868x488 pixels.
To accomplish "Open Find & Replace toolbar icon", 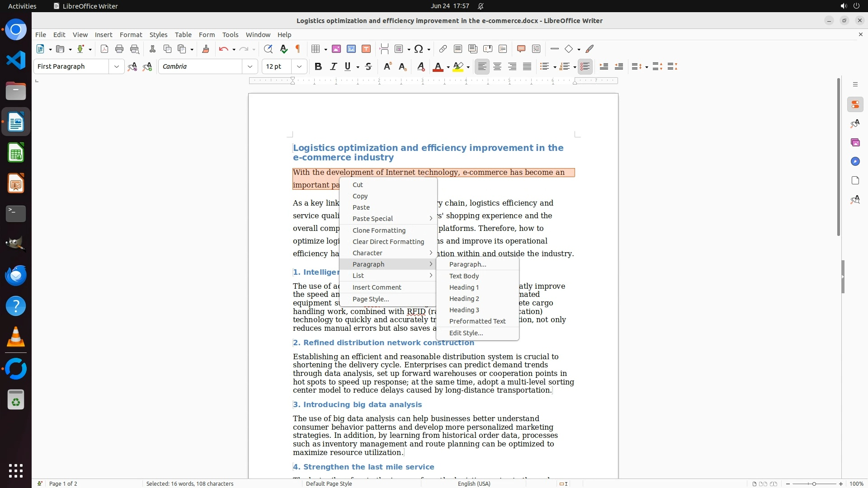I will point(268,49).
